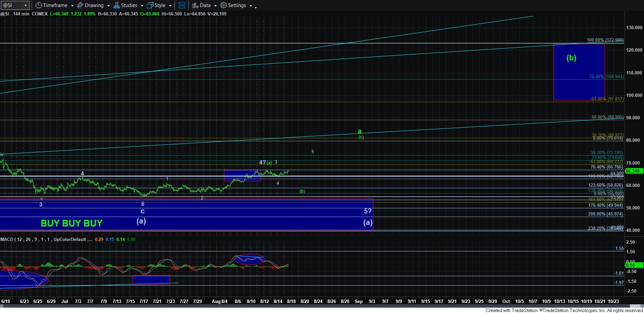Select the '4?' wave label
This screenshot has width=644, height=313.
[x=262, y=163]
